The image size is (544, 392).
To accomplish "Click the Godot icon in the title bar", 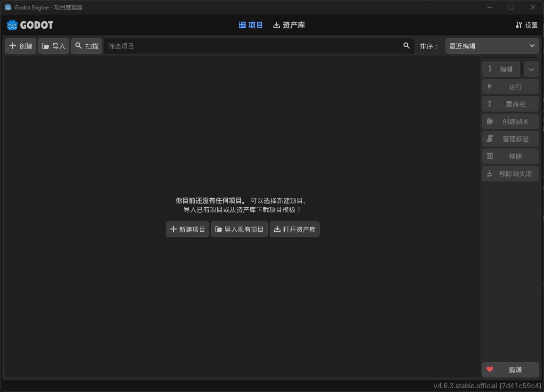I will 8,7.
